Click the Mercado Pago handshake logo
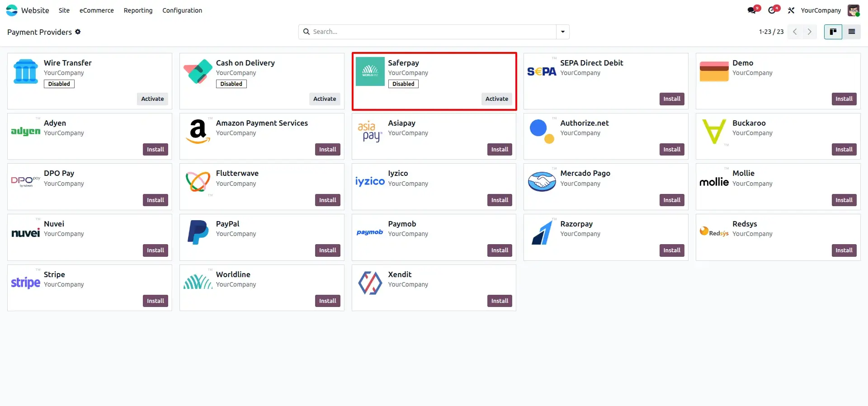The height and width of the screenshot is (406, 868). [x=542, y=181]
